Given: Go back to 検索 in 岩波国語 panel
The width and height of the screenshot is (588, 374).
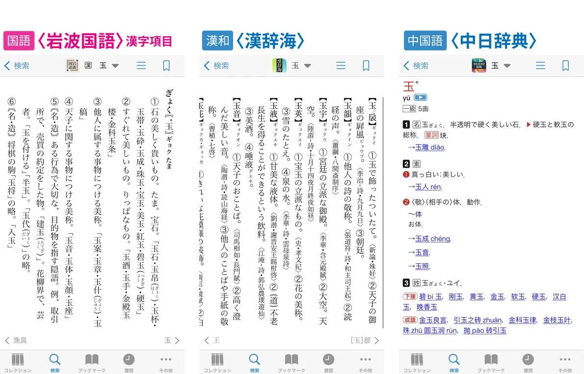Looking at the screenshot, I should click(17, 66).
